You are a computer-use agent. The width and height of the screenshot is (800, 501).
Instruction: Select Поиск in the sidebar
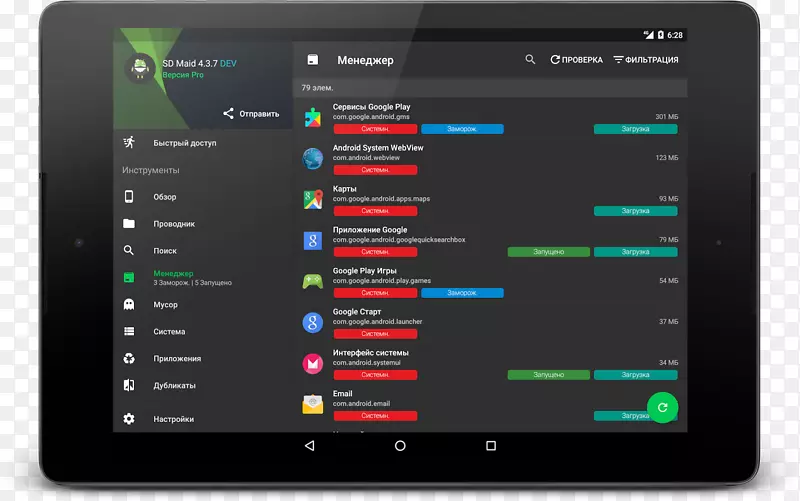coord(202,251)
